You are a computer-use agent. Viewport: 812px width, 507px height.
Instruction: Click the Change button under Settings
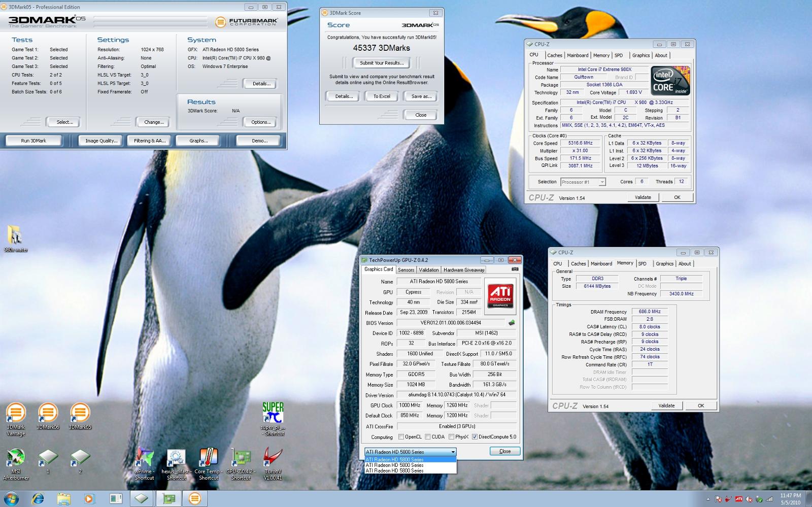point(154,122)
